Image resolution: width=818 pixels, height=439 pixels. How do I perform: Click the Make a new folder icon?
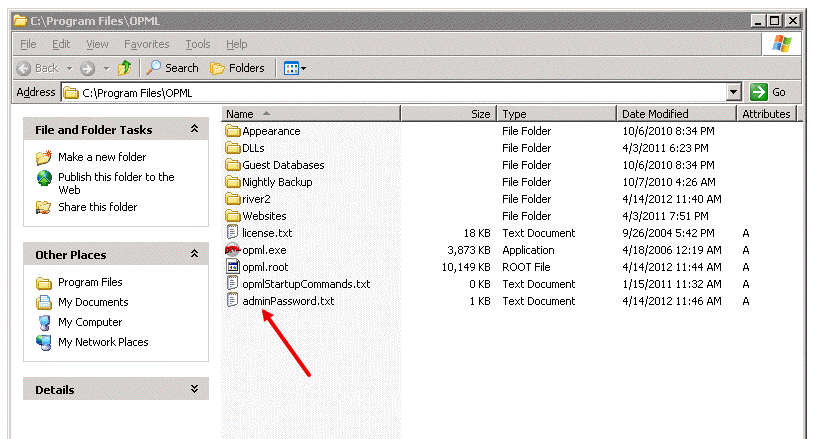pos(44,157)
